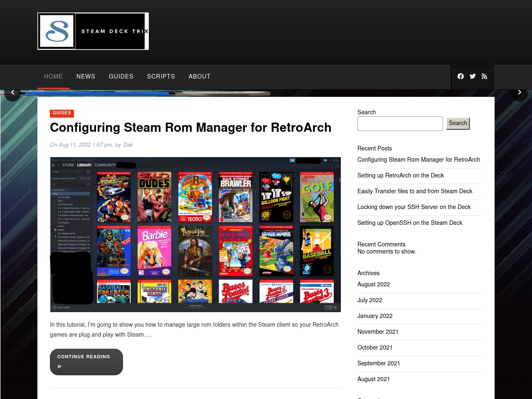Go to next slide arrow
Image resolution: width=532 pixels, height=399 pixels.
click(520, 92)
